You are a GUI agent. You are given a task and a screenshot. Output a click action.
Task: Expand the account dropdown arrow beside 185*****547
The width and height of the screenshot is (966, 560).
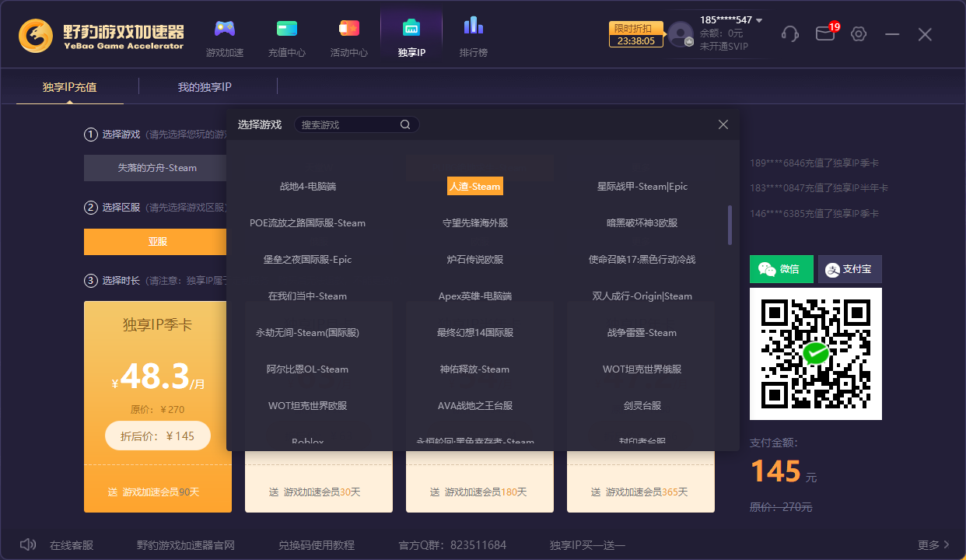click(759, 20)
